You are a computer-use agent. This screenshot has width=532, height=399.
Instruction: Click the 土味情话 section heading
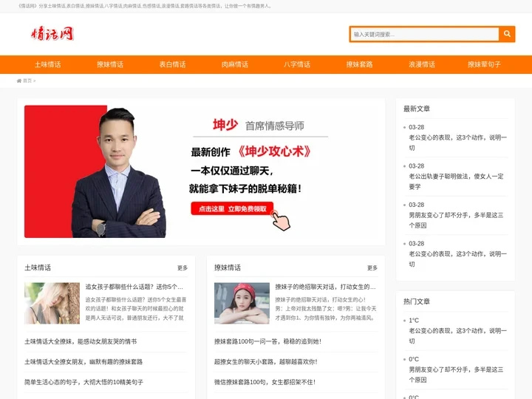click(38, 268)
